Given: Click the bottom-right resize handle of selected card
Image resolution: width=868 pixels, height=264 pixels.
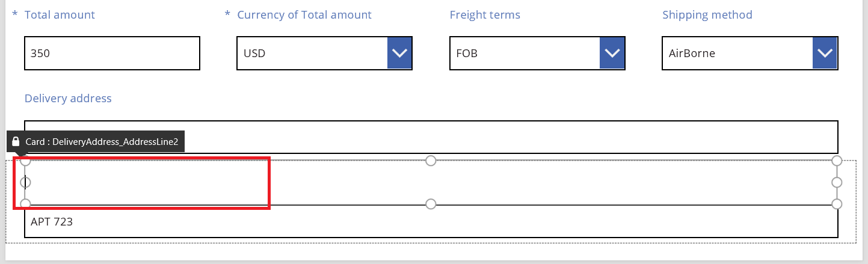Looking at the screenshot, I should (x=837, y=204).
